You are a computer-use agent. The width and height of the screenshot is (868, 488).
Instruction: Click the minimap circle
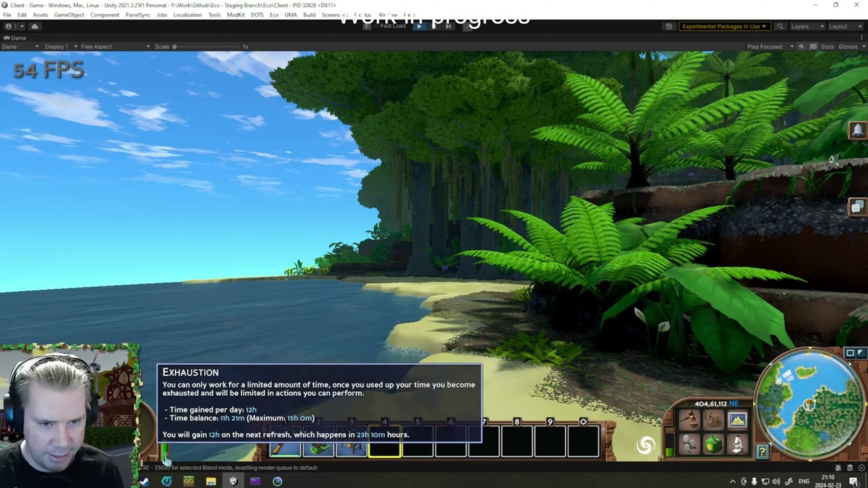[x=810, y=405]
